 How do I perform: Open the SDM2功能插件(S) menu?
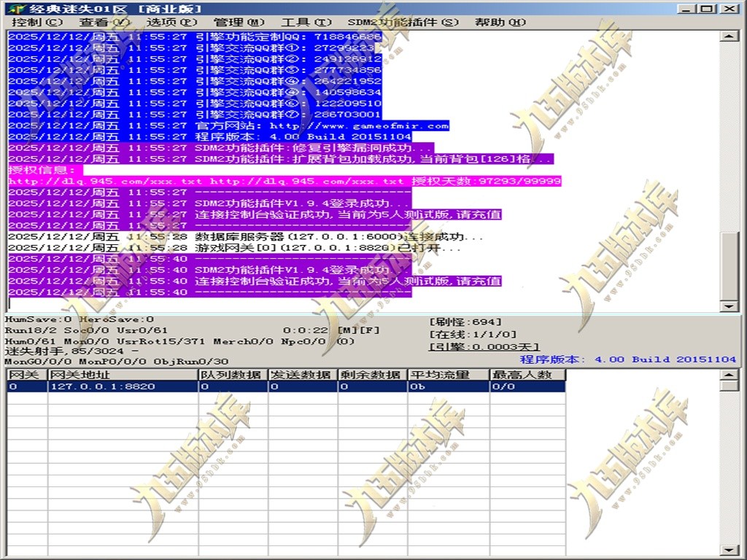(x=403, y=23)
